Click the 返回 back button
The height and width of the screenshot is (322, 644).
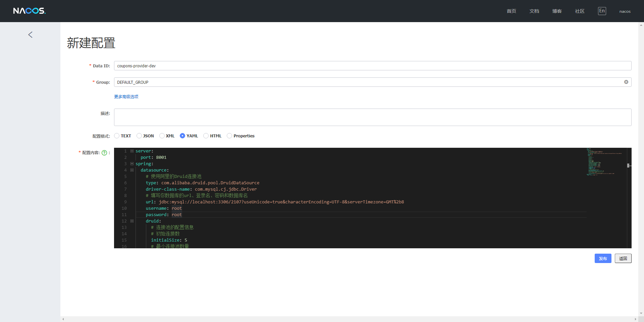623,258
